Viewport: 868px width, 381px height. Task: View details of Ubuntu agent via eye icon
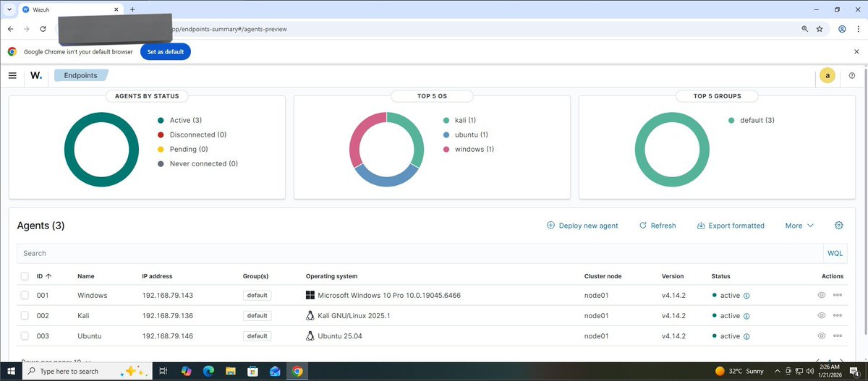(821, 335)
